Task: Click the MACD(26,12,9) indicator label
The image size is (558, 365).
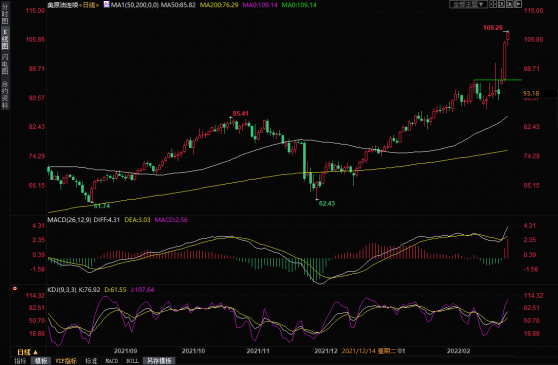Action: tap(69, 220)
